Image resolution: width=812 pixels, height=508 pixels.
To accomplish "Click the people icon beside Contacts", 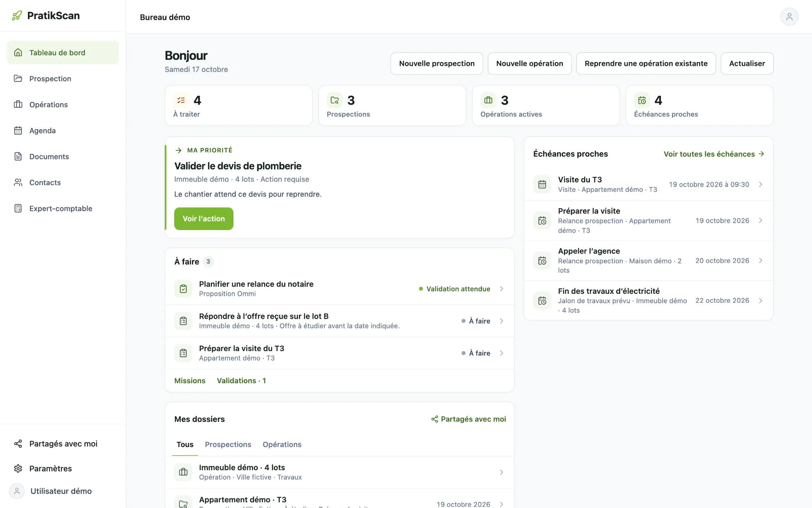I will 18,182.
